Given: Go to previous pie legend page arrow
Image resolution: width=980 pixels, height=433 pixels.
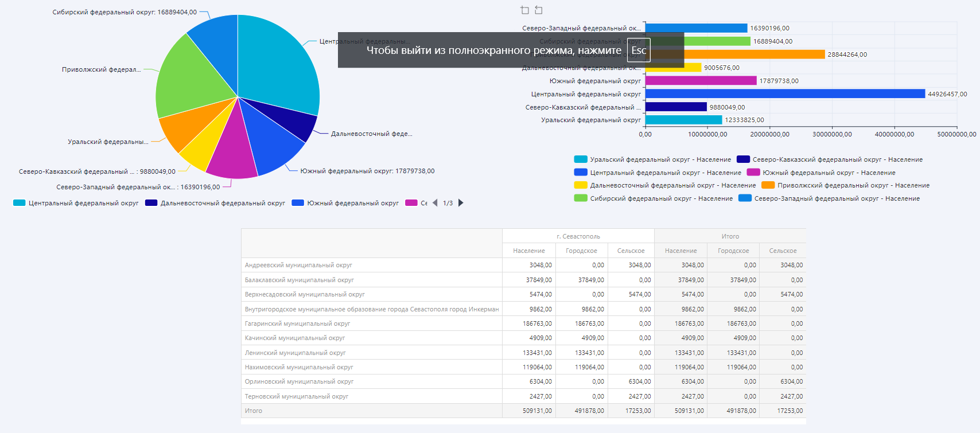Looking at the screenshot, I should click(435, 203).
